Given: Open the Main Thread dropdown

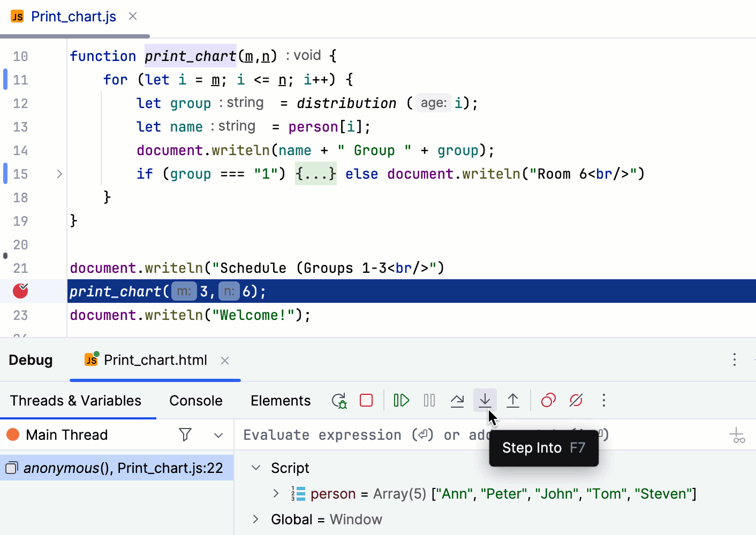Looking at the screenshot, I should coord(218,435).
